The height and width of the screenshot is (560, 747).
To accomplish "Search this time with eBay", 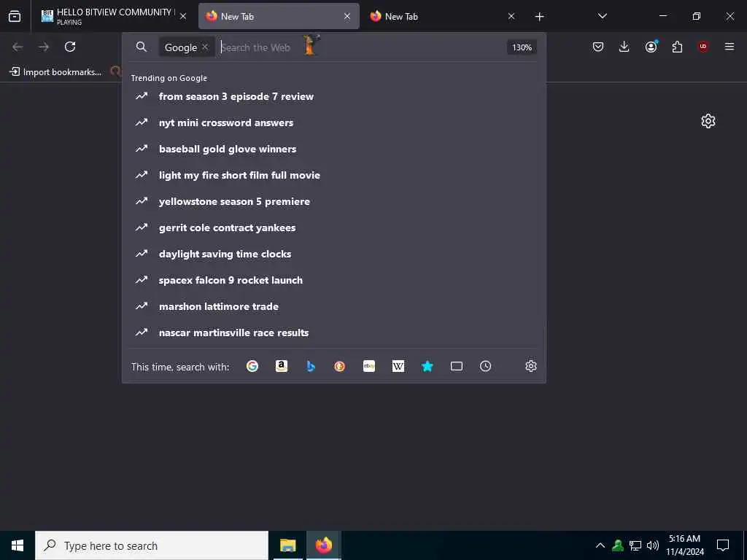I will (x=368, y=366).
